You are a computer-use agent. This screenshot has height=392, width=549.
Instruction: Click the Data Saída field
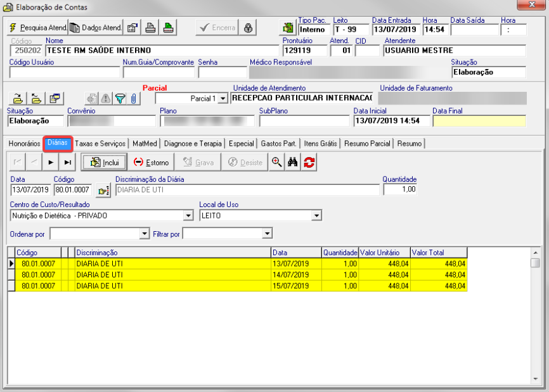click(475, 30)
